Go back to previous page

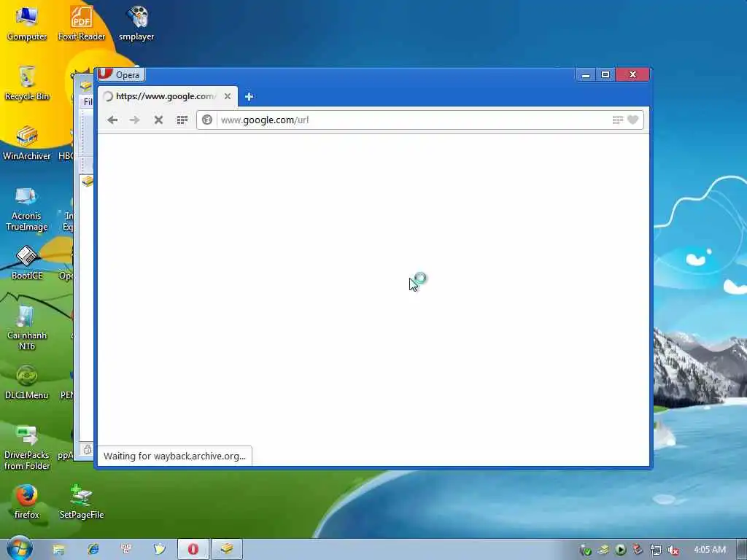[x=112, y=120]
